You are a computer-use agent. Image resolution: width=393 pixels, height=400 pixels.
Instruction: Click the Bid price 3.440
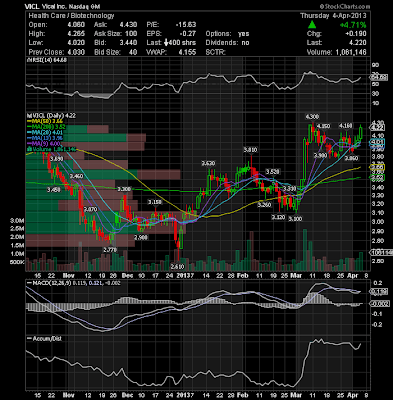coord(128,43)
